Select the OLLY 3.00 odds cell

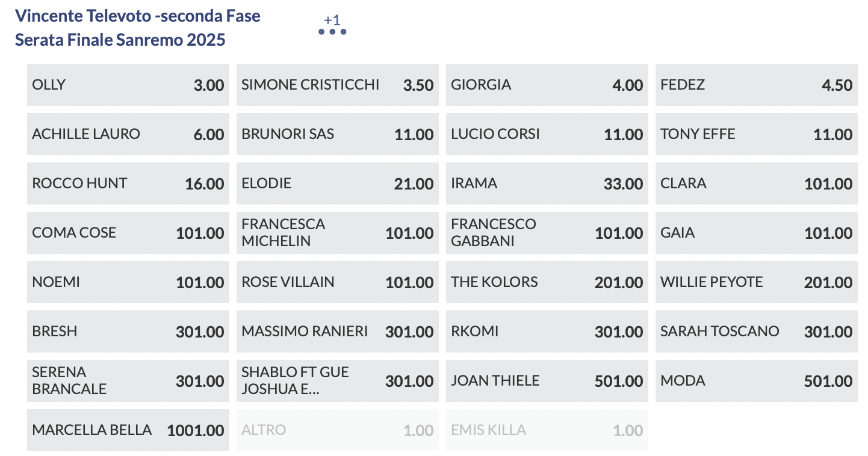tap(128, 85)
